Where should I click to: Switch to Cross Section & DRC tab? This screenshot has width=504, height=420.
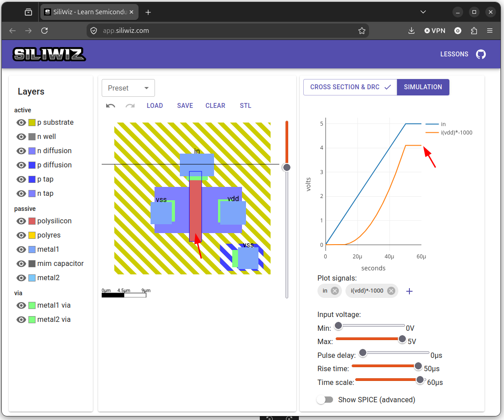tap(350, 87)
